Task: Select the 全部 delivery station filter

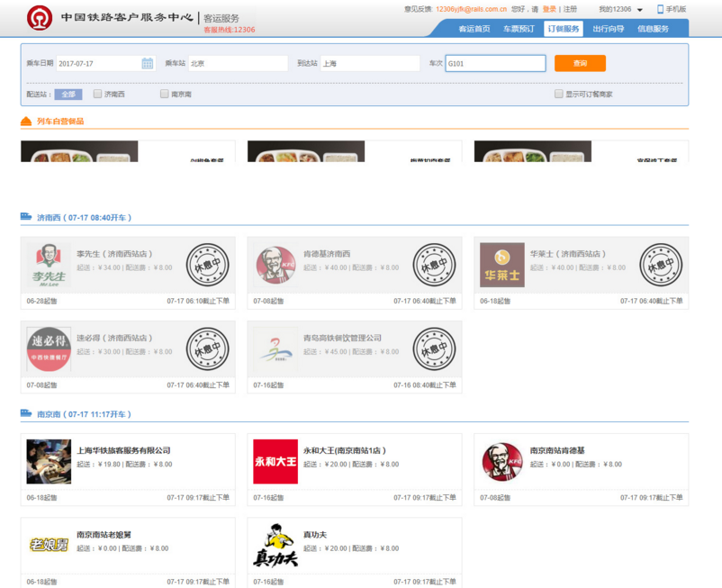Action: (68, 94)
